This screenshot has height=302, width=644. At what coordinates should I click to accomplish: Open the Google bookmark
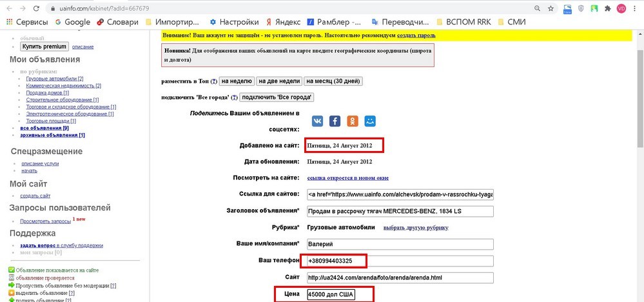[x=73, y=22]
